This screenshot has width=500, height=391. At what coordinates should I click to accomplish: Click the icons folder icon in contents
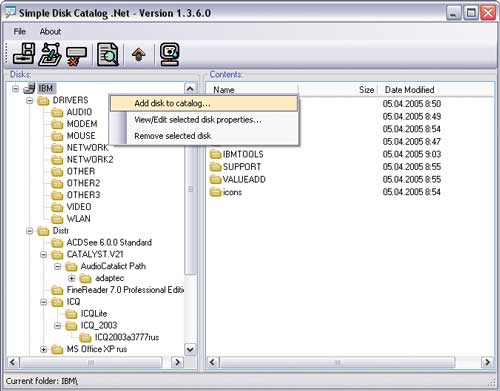215,192
